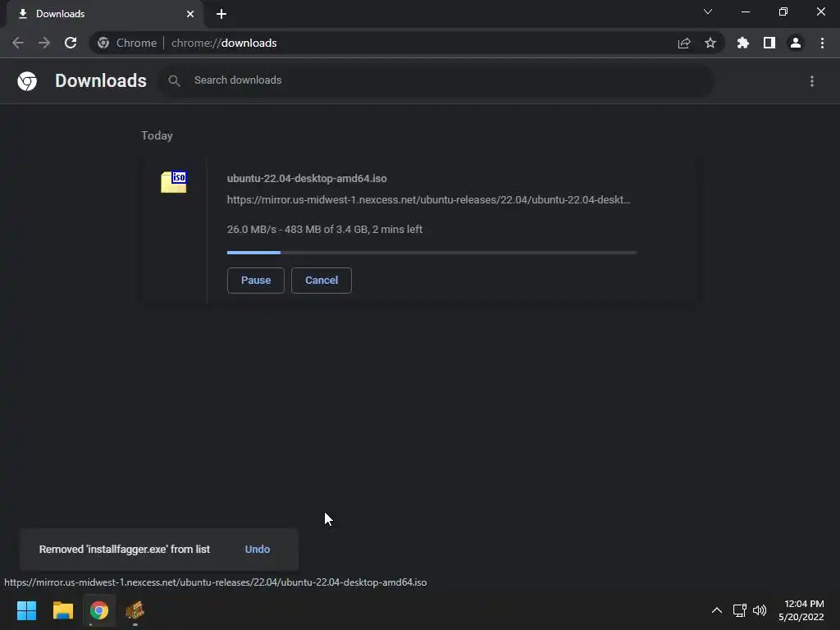The image size is (840, 630).
Task: Open the volume tray icon
Action: pos(760,610)
